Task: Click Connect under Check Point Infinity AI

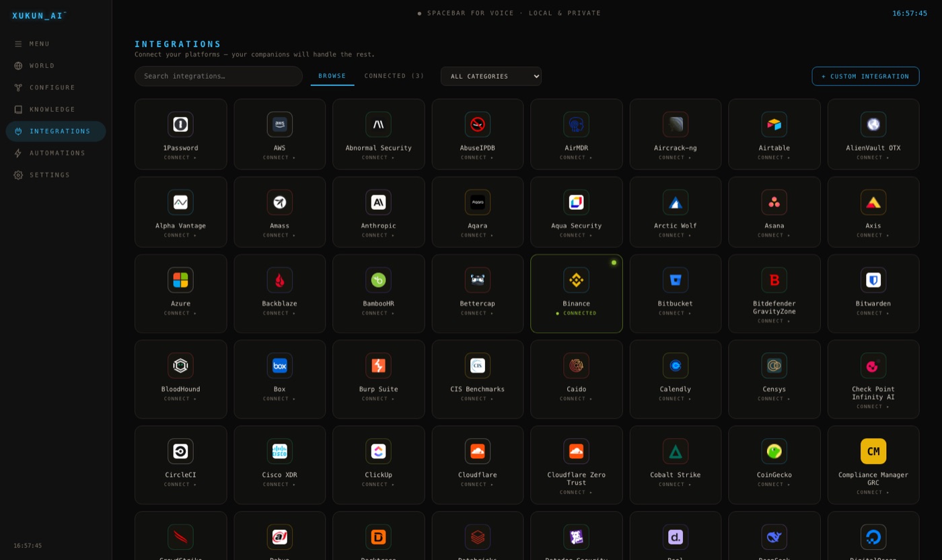Action: tap(873, 407)
